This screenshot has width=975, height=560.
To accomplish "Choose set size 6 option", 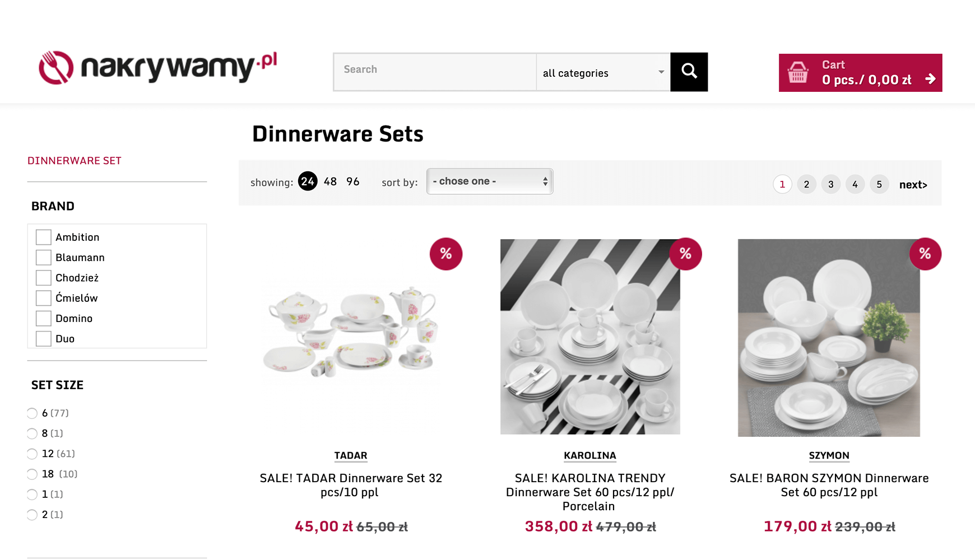I will point(32,413).
